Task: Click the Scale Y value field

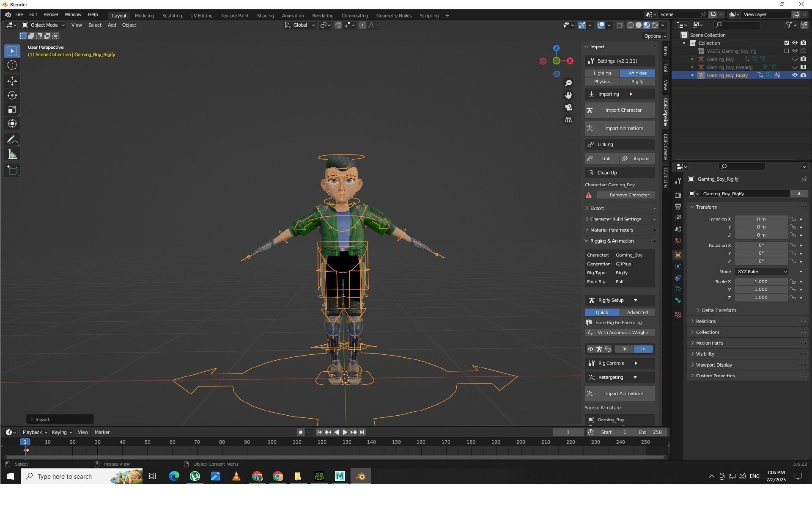Action: (761, 290)
